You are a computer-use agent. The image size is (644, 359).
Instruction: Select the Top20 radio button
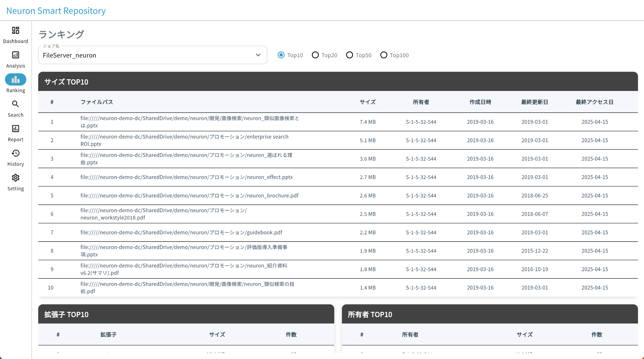tap(315, 55)
